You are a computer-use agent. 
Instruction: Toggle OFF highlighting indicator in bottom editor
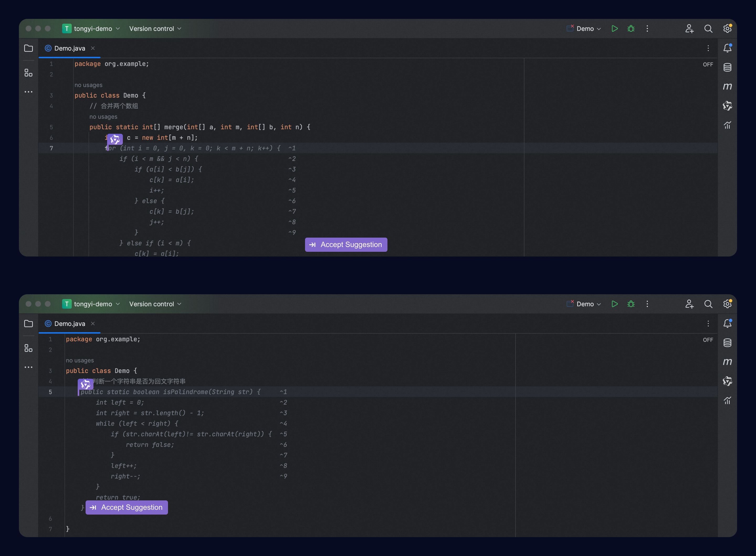tap(708, 340)
